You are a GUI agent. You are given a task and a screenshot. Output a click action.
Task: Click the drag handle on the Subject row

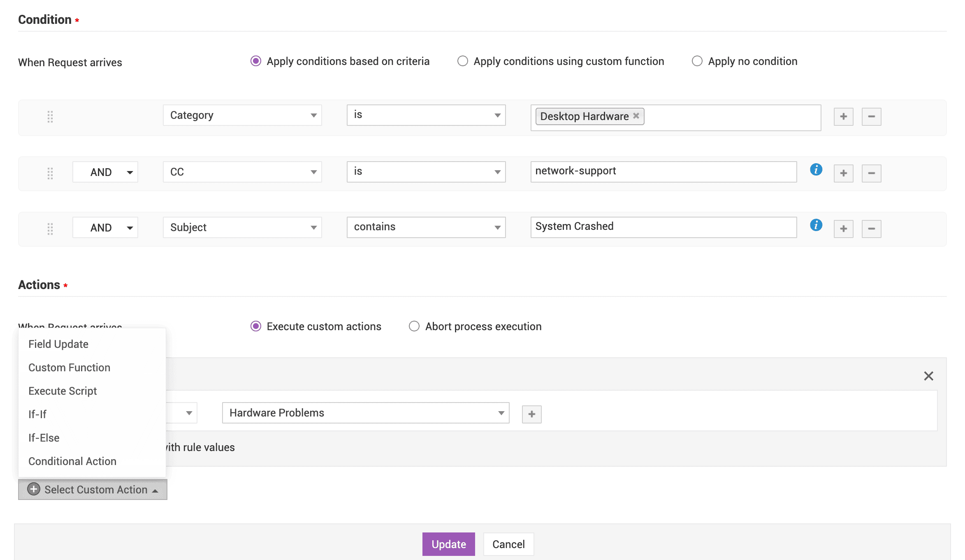tap(50, 229)
